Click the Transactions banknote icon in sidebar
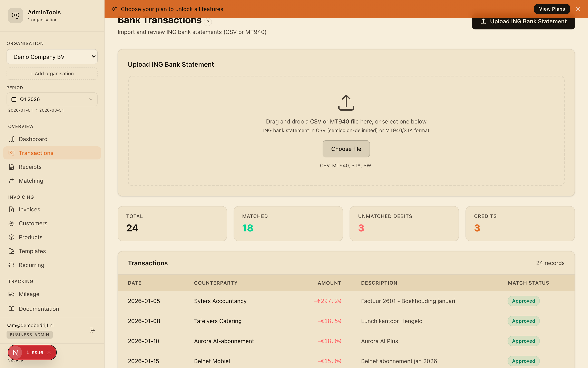The image size is (588, 368). [11, 153]
